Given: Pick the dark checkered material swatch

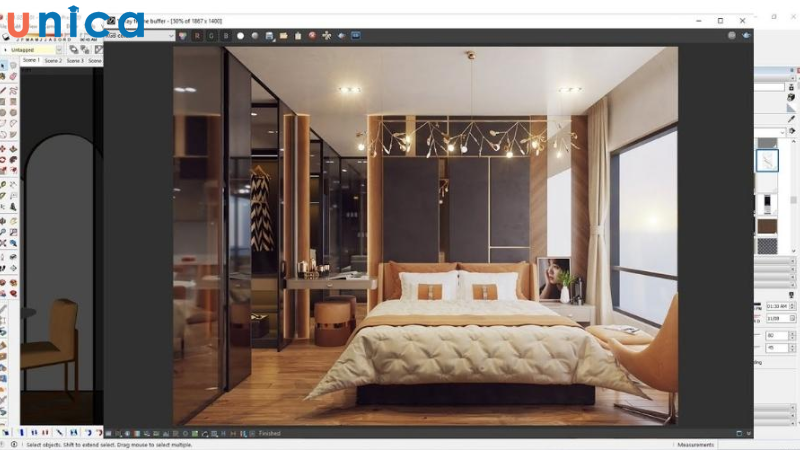Looking at the screenshot, I should 767,246.
